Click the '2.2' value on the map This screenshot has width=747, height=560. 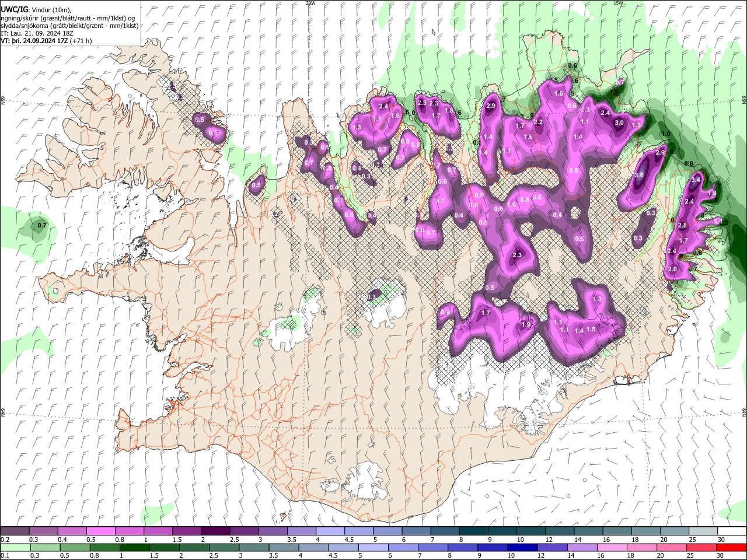(x=539, y=123)
